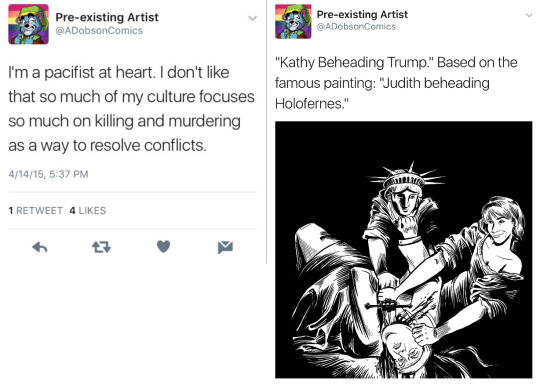Viewport: 540px width, 385px height.
Task: Expand the left tweet's chevron menu
Action: click(253, 18)
